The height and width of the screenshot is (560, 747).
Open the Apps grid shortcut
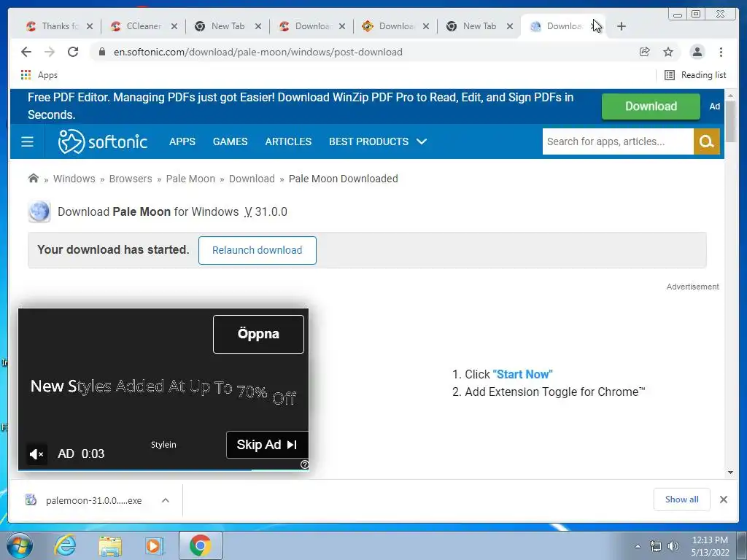[39, 75]
